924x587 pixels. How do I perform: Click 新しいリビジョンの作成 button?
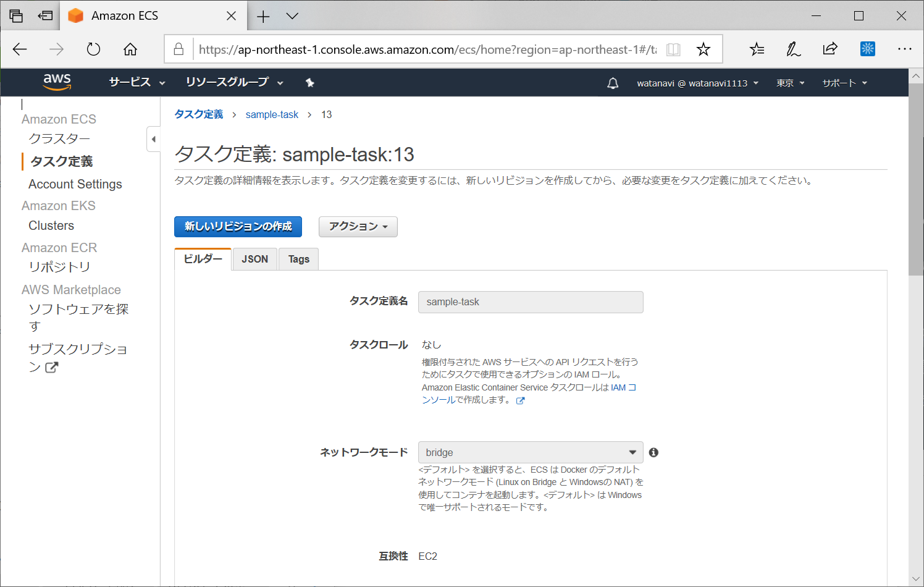point(238,227)
